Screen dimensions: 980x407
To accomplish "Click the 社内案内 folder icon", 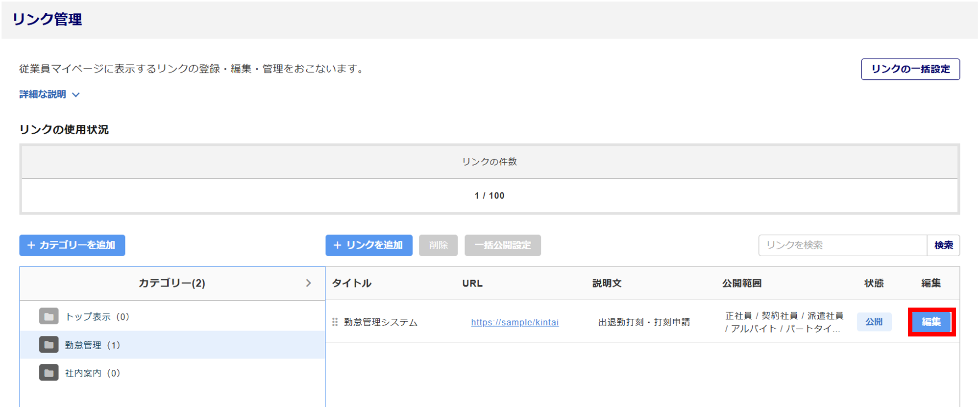I will tap(49, 373).
